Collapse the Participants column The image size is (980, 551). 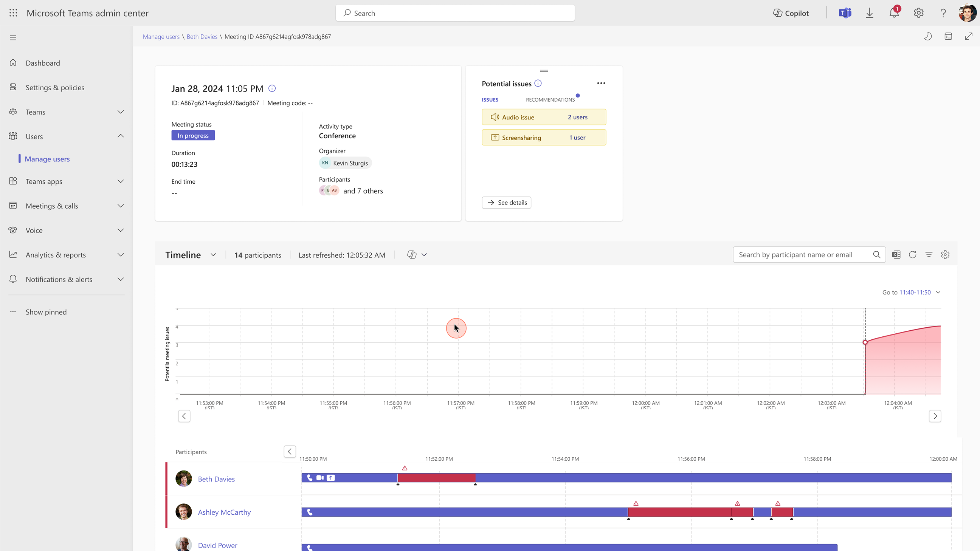[290, 451]
